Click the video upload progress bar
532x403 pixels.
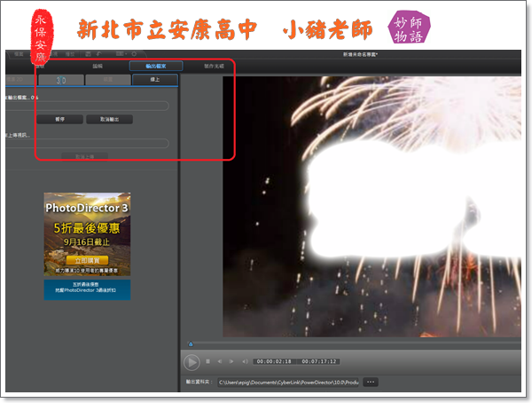88,144
